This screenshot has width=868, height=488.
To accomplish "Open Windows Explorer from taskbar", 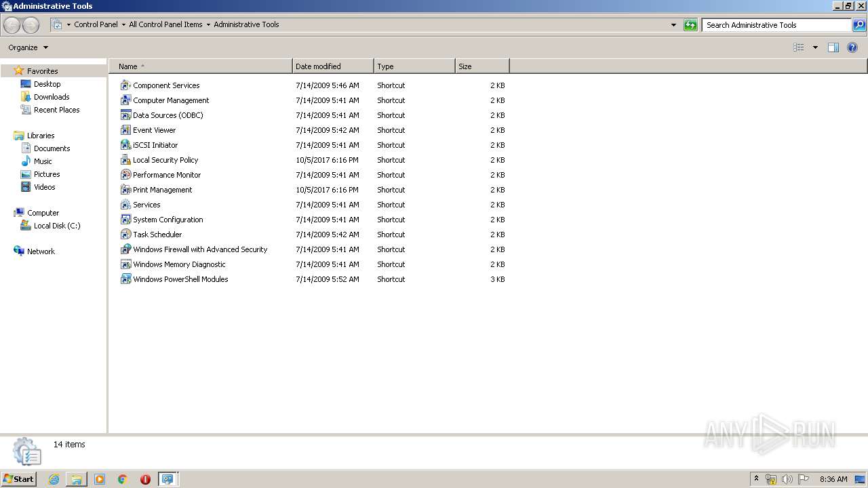I will (77, 479).
